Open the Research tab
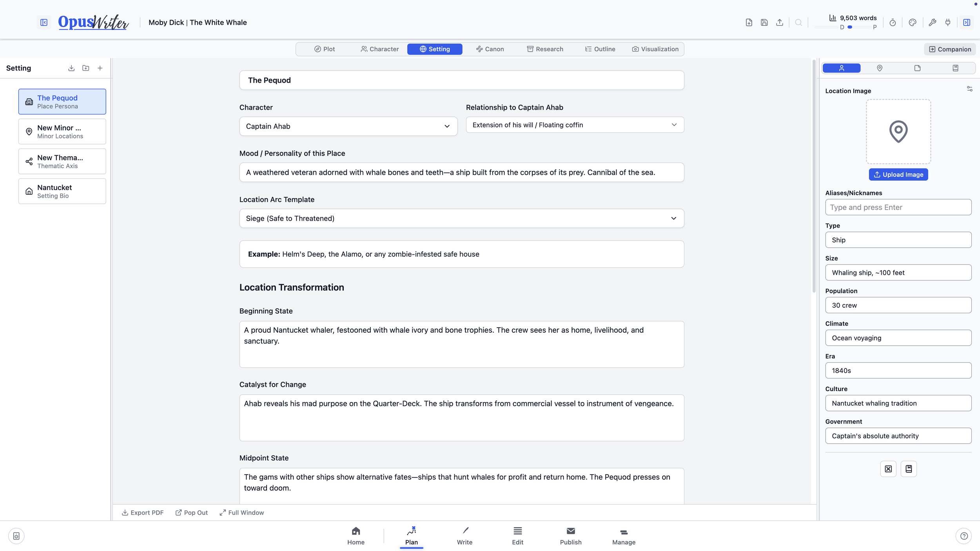The width and height of the screenshot is (980, 551). click(545, 49)
